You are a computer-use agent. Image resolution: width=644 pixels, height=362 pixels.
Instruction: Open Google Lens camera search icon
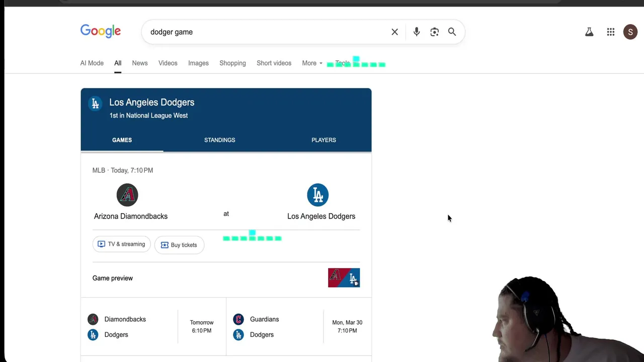pos(435,32)
